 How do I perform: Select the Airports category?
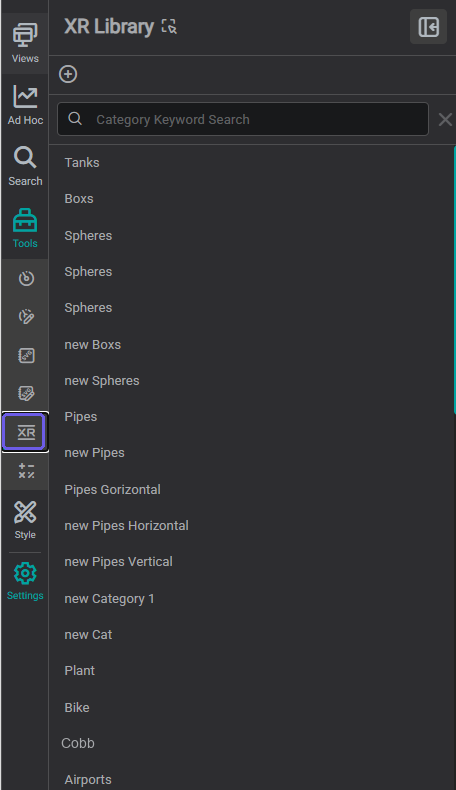click(x=88, y=779)
